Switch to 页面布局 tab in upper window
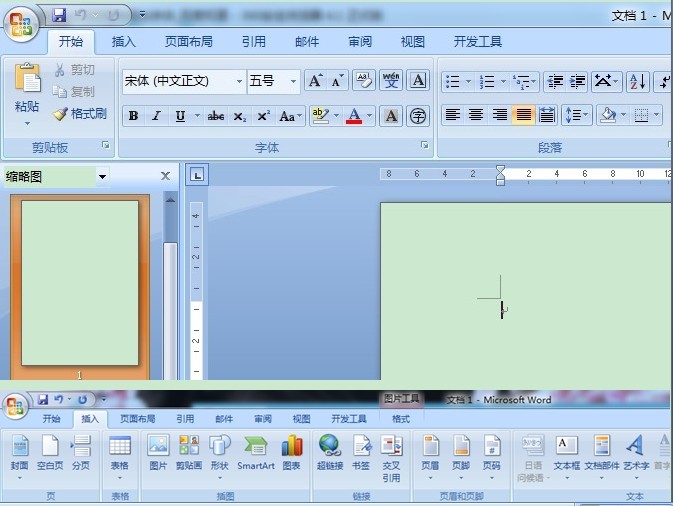This screenshot has width=673, height=506. click(189, 42)
